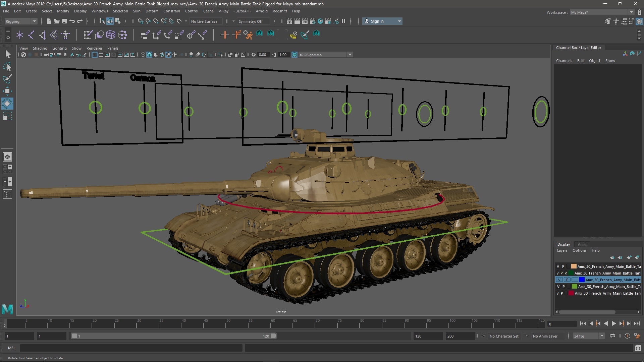The height and width of the screenshot is (362, 644).
Task: Click the Parent Constraint shelf icon
Action: pyautogui.click(x=145, y=35)
